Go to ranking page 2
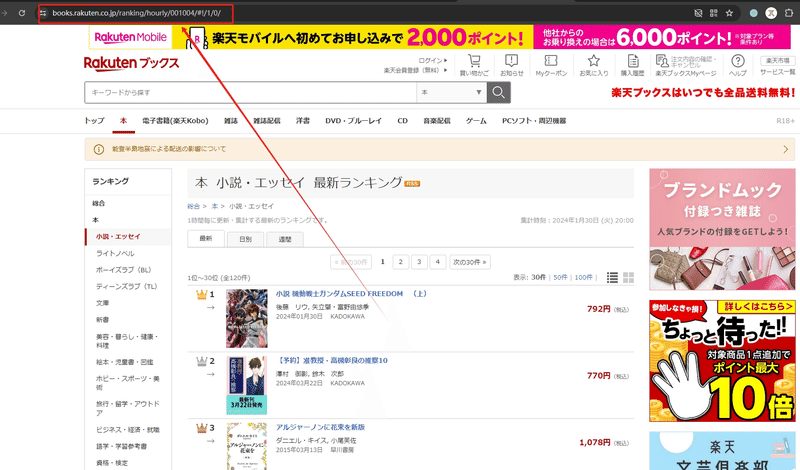The image size is (800, 470). (x=401, y=262)
